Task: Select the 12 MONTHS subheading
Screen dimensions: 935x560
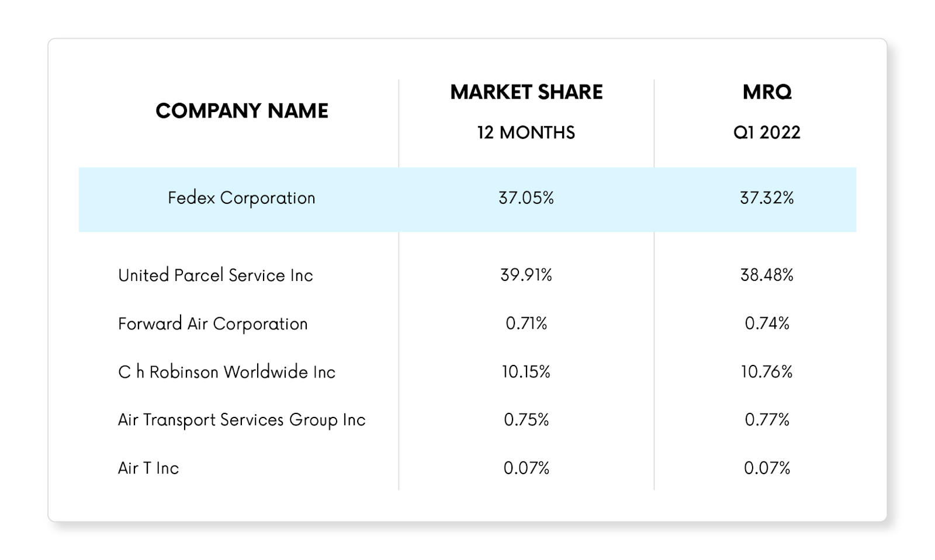Action: point(526,132)
